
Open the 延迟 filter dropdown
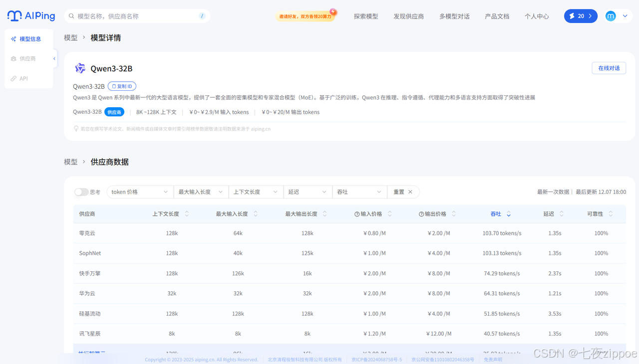coord(308,192)
